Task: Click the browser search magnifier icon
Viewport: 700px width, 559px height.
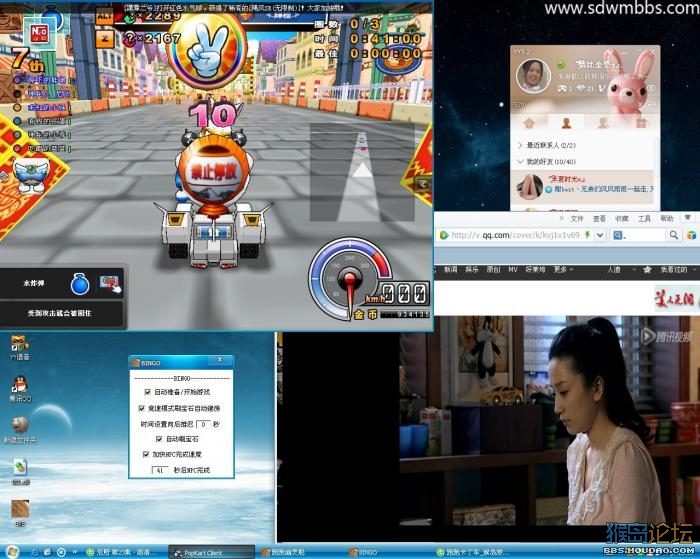Action: (x=674, y=235)
